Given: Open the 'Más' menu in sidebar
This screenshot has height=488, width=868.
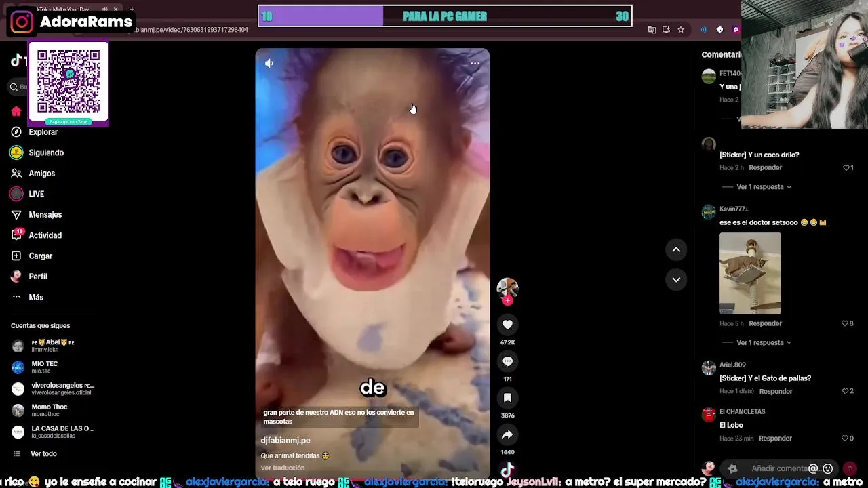Looking at the screenshot, I should point(36,298).
